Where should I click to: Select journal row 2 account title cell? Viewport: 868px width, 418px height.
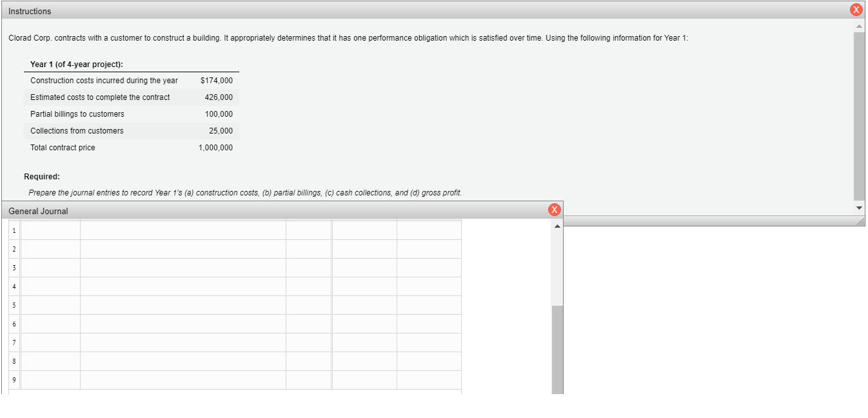183,249
